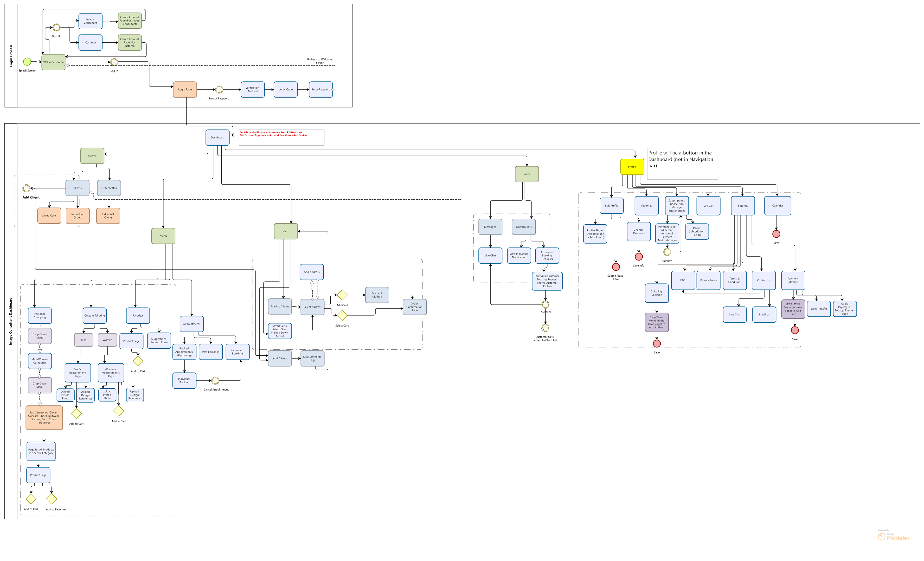924x561 pixels.
Task: Click the Pause Subscription (Pop Up) box
Action: point(697,232)
